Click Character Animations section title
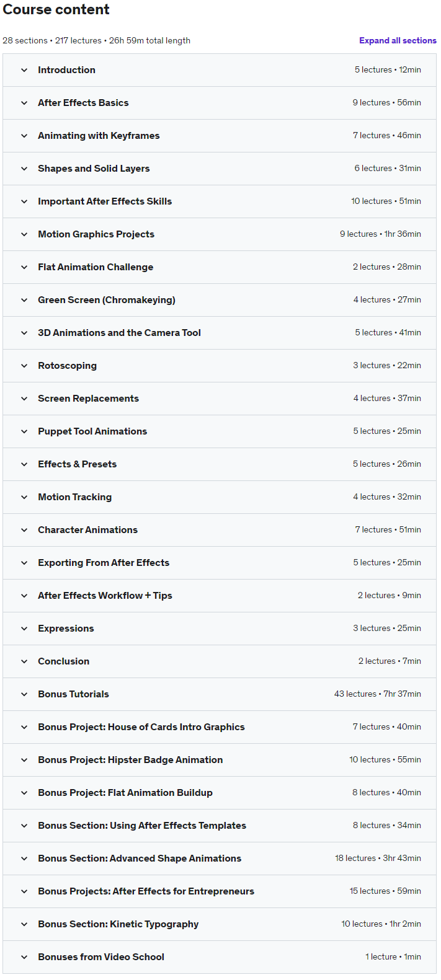The image size is (441, 980). click(x=87, y=530)
